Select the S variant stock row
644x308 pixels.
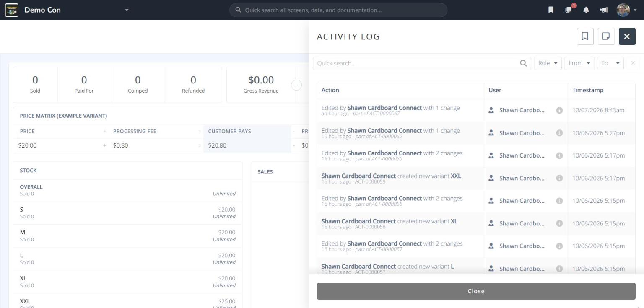point(127,213)
